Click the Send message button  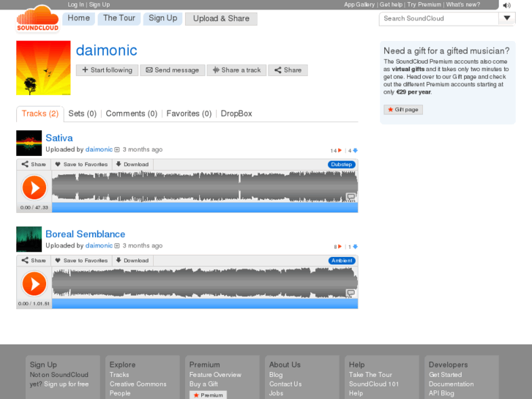[x=173, y=70]
